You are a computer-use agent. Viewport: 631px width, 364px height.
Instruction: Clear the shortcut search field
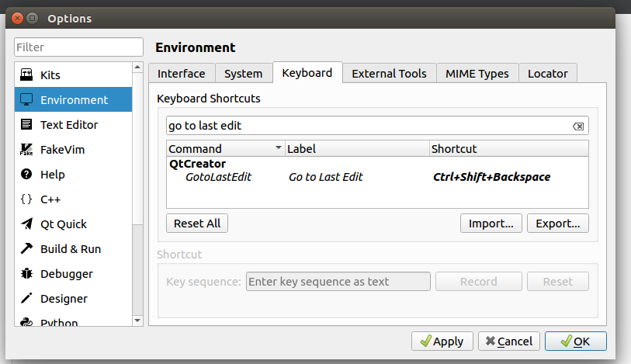coord(578,126)
